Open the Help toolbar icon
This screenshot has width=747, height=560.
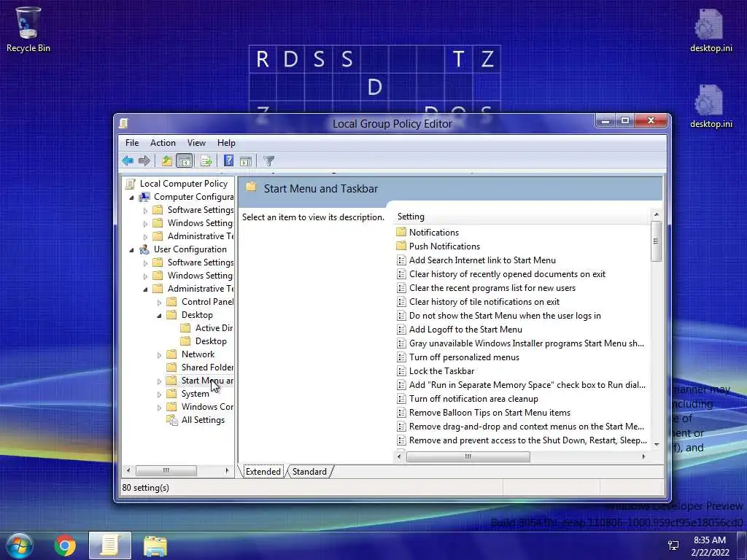(x=228, y=161)
